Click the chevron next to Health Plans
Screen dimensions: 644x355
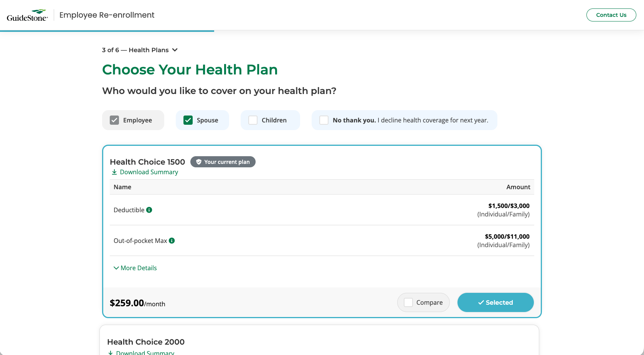pos(175,50)
